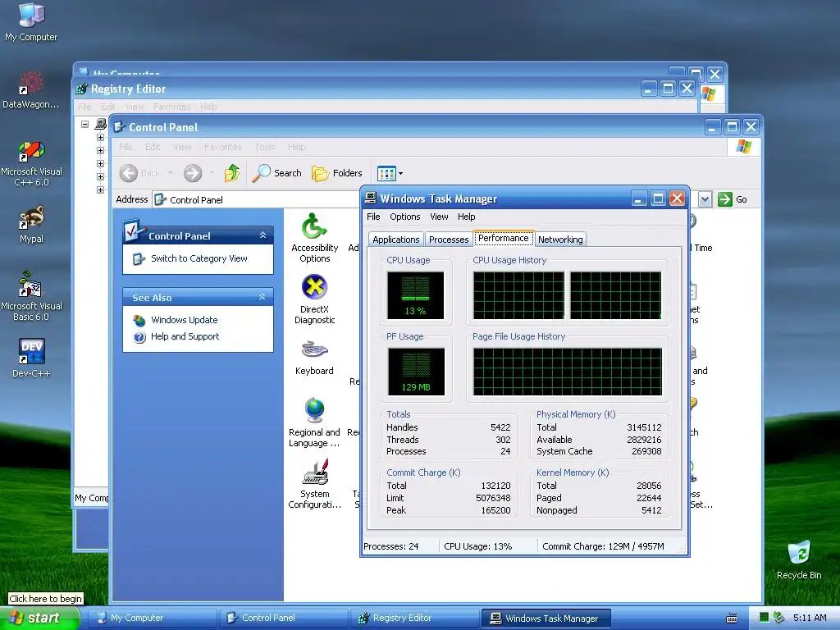The image size is (840, 630).
Task: Click the on-screen keyboard tray icon
Action: point(731,619)
